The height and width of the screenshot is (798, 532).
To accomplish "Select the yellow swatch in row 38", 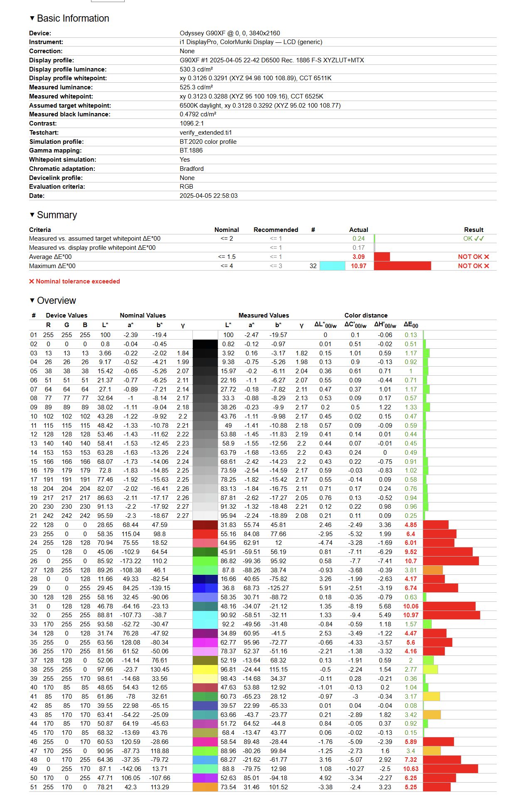I will point(205,670).
